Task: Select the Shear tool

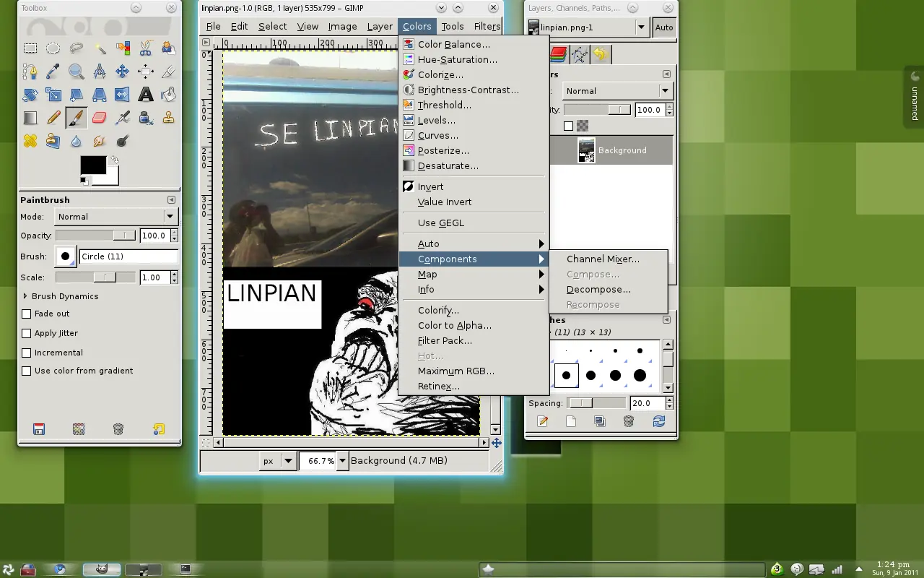Action: click(77, 95)
